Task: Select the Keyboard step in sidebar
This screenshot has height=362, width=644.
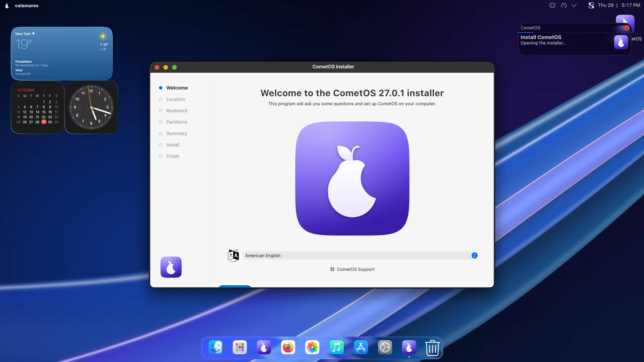Action: click(176, 111)
